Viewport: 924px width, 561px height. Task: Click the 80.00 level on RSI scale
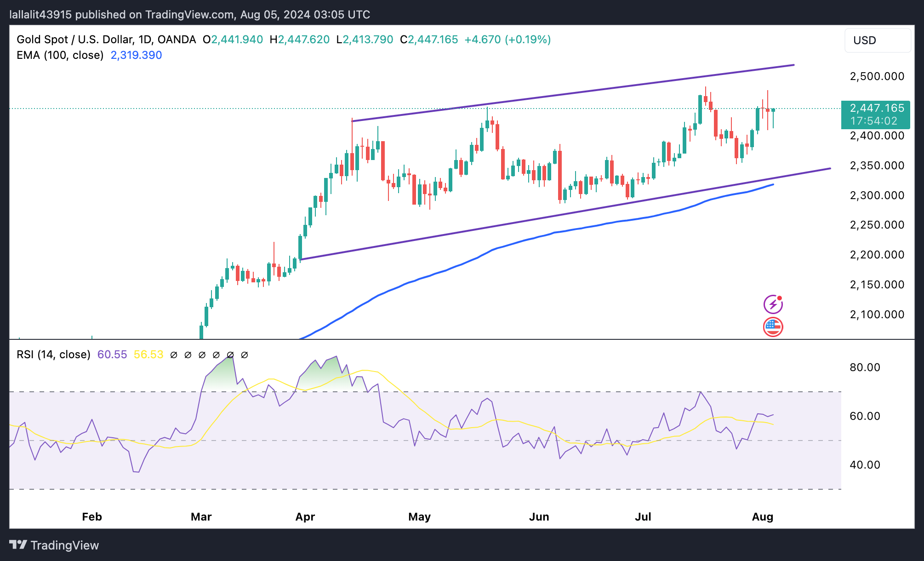865,367
